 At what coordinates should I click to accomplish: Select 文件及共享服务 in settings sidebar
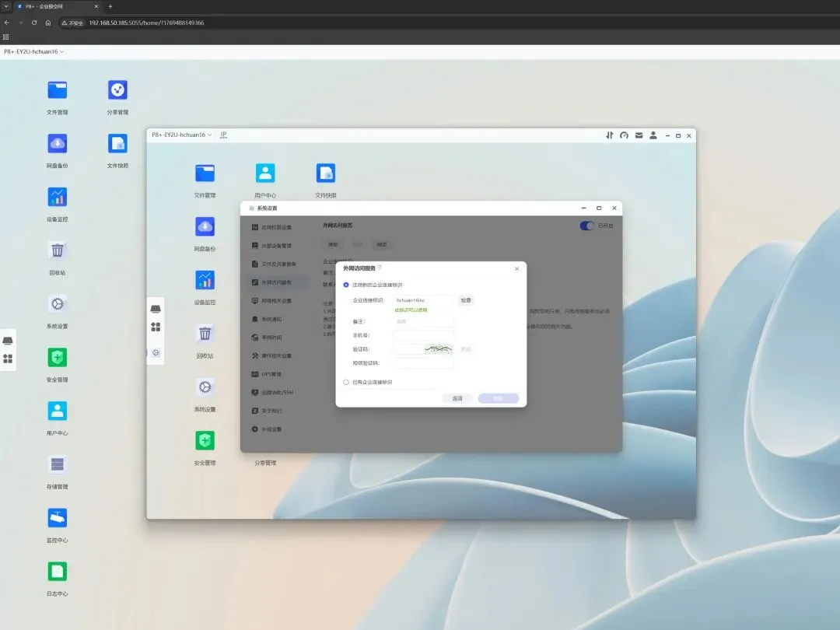[x=275, y=264]
